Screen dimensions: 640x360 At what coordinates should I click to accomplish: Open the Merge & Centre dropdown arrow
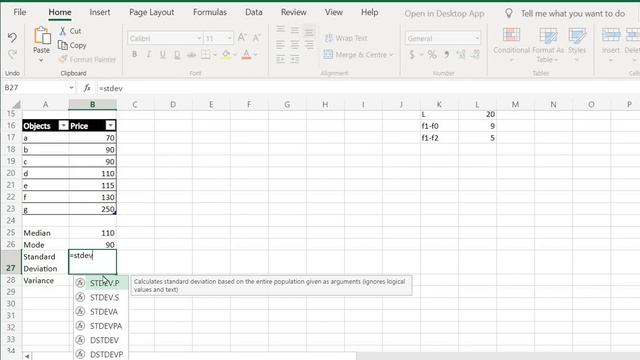coord(391,55)
